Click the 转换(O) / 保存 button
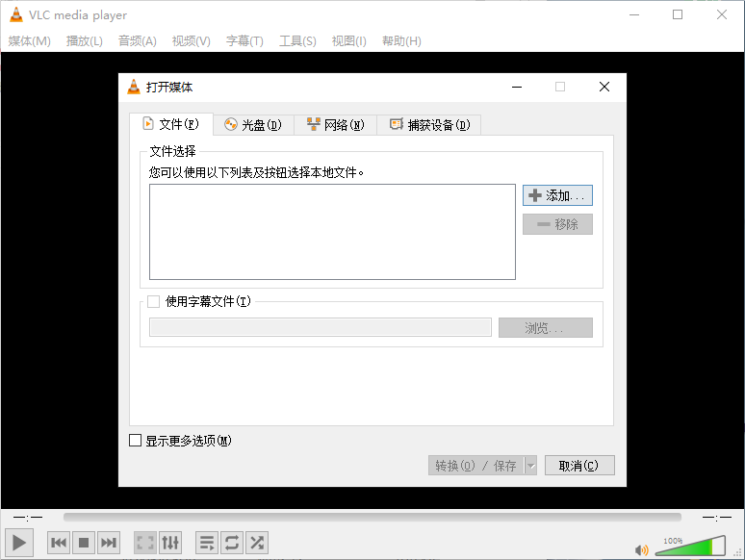The width and height of the screenshot is (745, 560). [476, 466]
